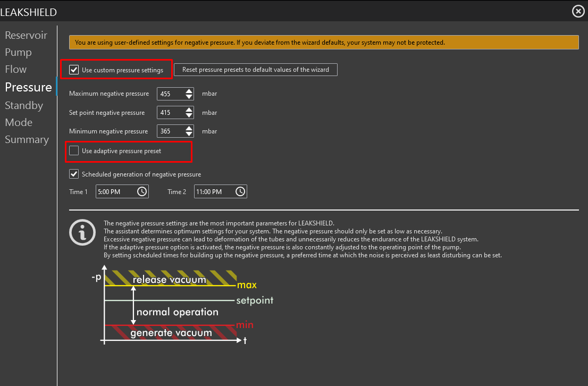Decrease Maximum negative pressure with down arrow
The height and width of the screenshot is (386, 588).
[x=189, y=97]
